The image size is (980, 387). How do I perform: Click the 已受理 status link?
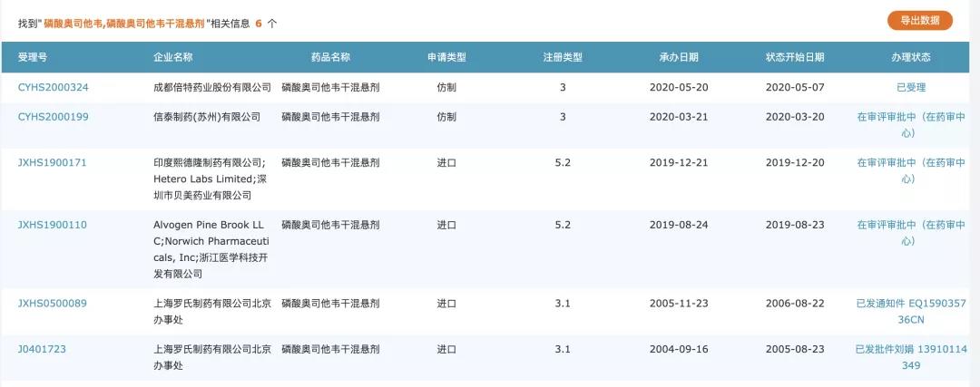click(911, 87)
